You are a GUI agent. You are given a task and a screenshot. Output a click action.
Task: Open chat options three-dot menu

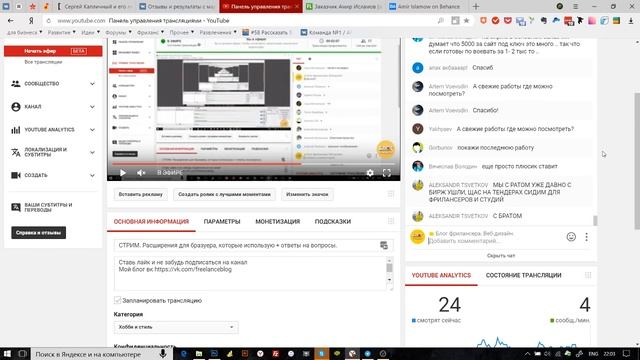[587, 237]
